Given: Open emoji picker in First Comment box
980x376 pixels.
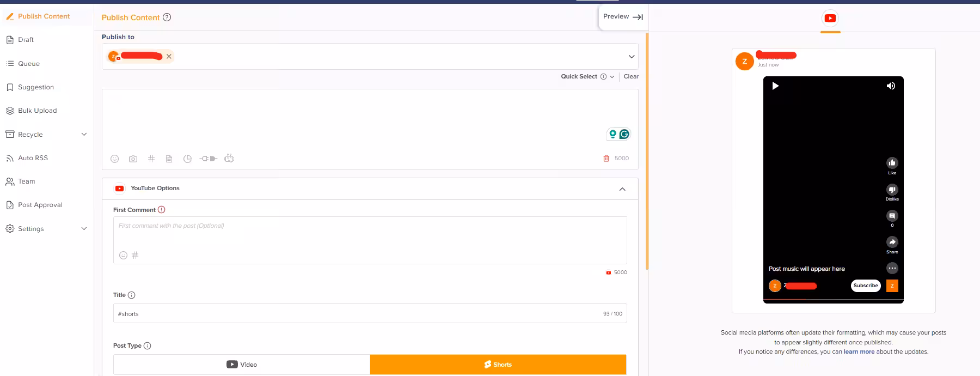Looking at the screenshot, I should 123,255.
